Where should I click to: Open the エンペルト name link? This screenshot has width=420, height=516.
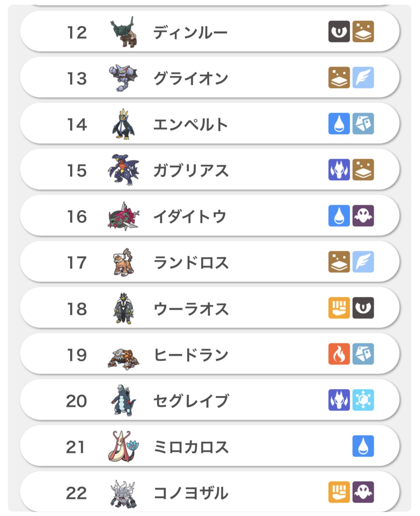point(191,124)
